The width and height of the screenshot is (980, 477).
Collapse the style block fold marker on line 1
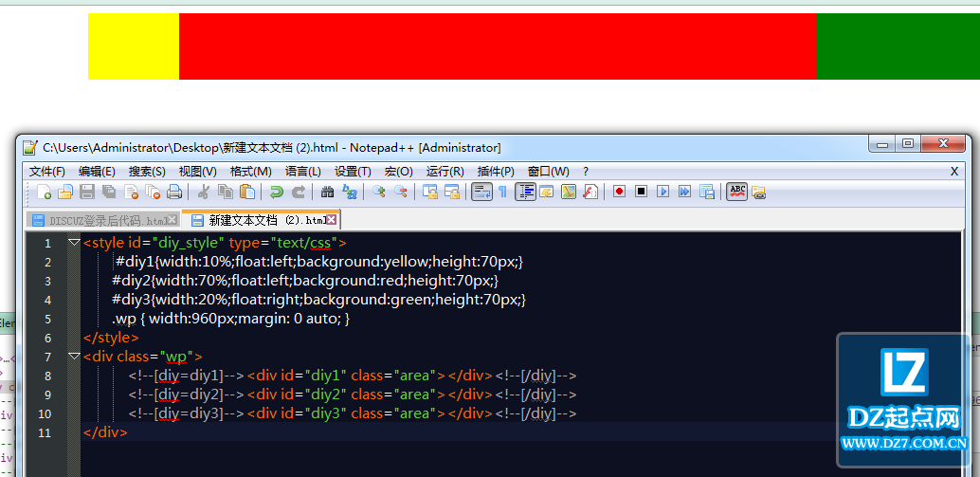click(74, 242)
